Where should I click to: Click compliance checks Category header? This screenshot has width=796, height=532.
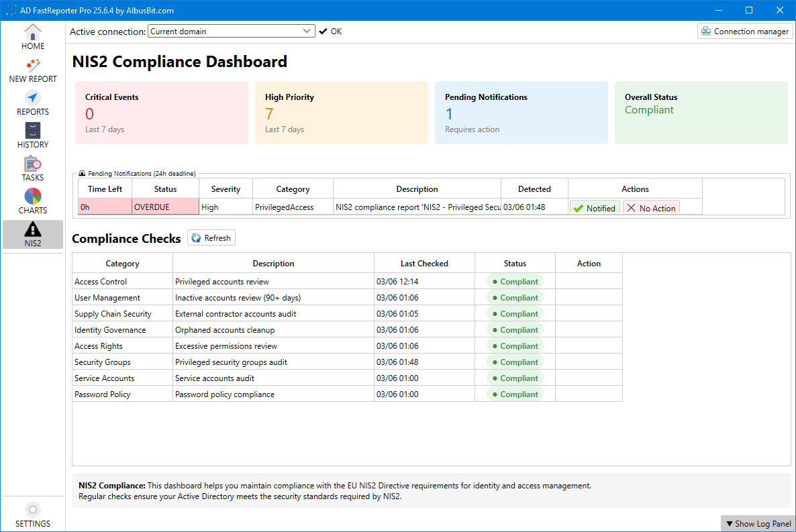[x=122, y=264]
